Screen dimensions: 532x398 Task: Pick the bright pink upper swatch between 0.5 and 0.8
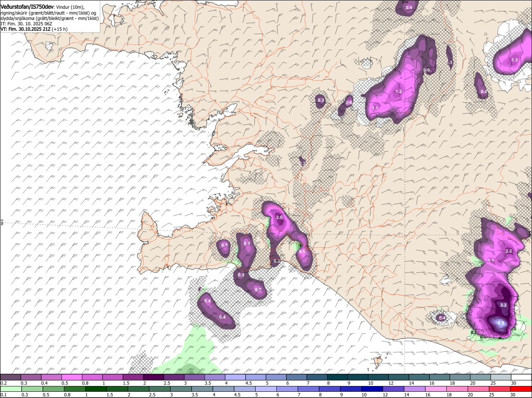click(x=72, y=377)
